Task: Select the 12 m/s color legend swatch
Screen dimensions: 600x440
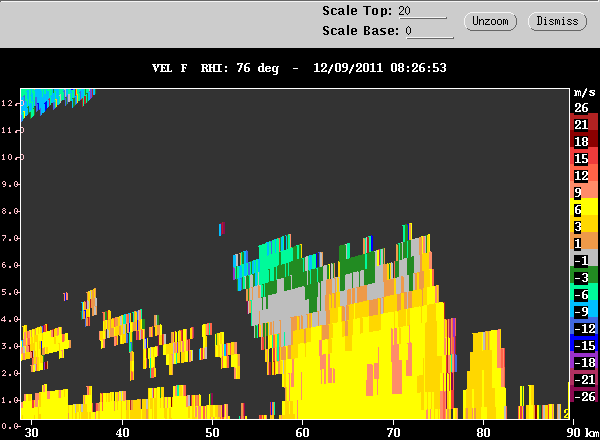Action: coord(584,173)
